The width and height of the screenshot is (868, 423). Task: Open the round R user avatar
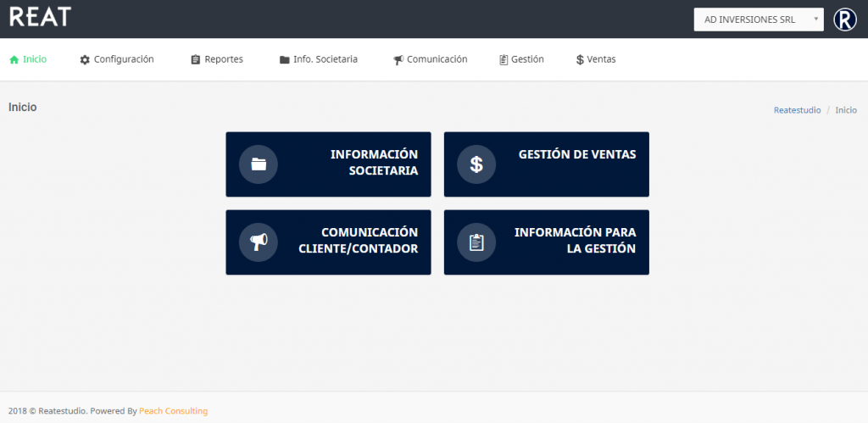[845, 20]
